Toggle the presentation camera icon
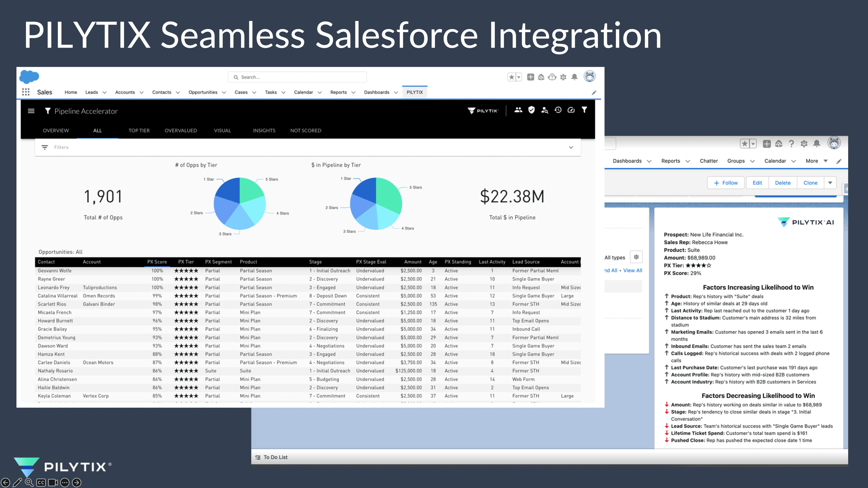Screen dimensions: 868x488 point(53,483)
